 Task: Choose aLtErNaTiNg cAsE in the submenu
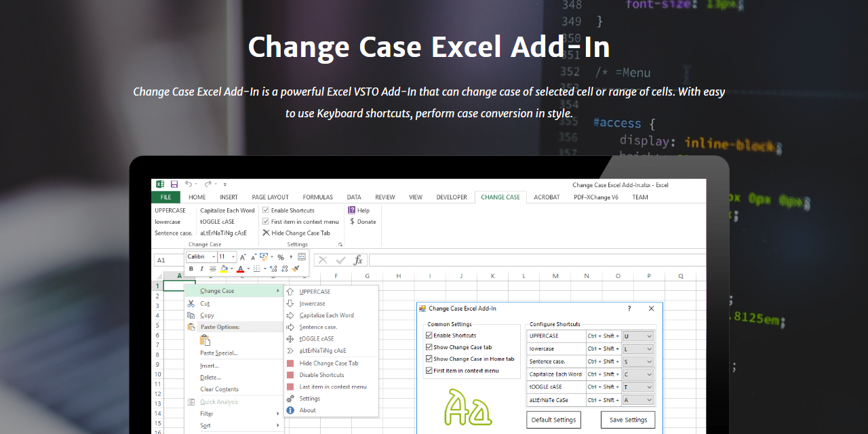pyautogui.click(x=323, y=351)
